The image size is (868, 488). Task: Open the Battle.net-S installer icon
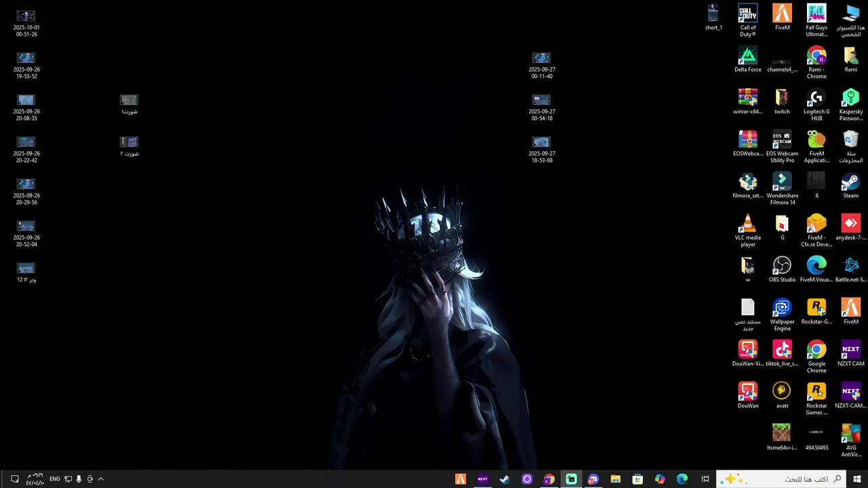click(x=851, y=270)
